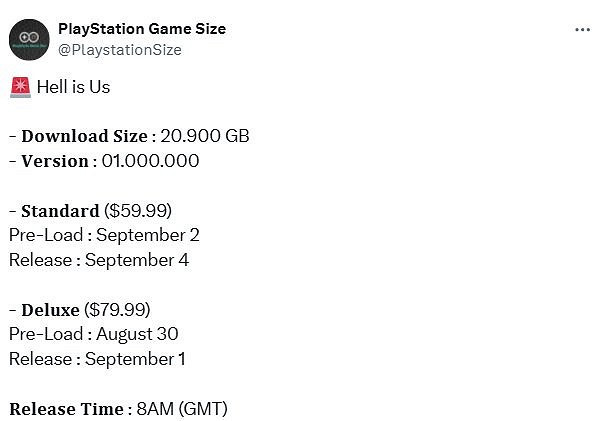This screenshot has width=603, height=421.
Task: Visit the @PlaystationSize handle link
Action: (120, 49)
